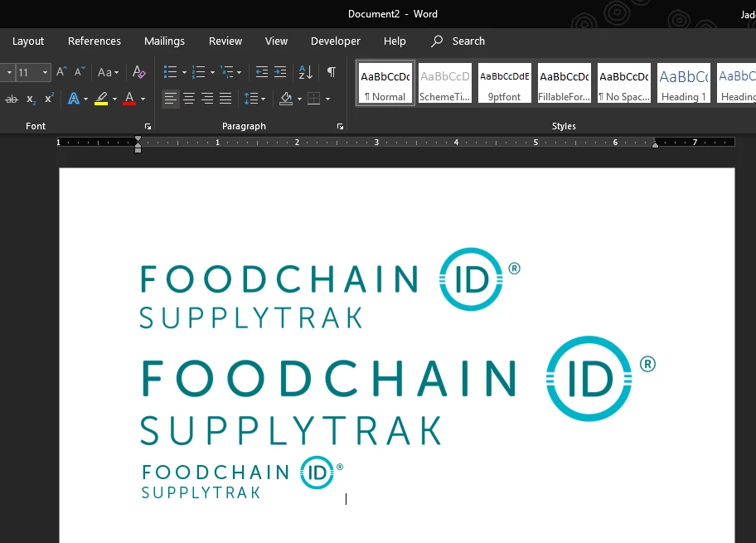Select the top FoodChain ID SupplyTrak logo
Image resolution: width=756 pixels, height=543 pixels.
(x=330, y=288)
